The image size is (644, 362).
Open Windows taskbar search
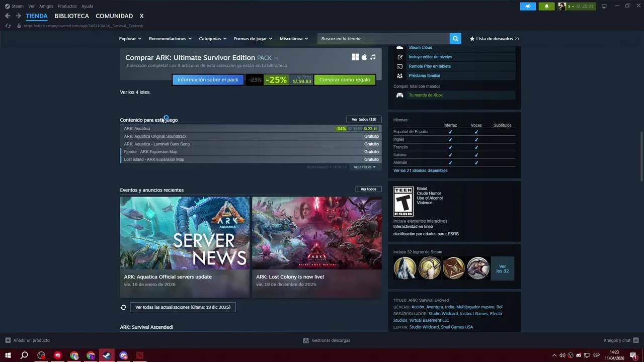(24, 355)
